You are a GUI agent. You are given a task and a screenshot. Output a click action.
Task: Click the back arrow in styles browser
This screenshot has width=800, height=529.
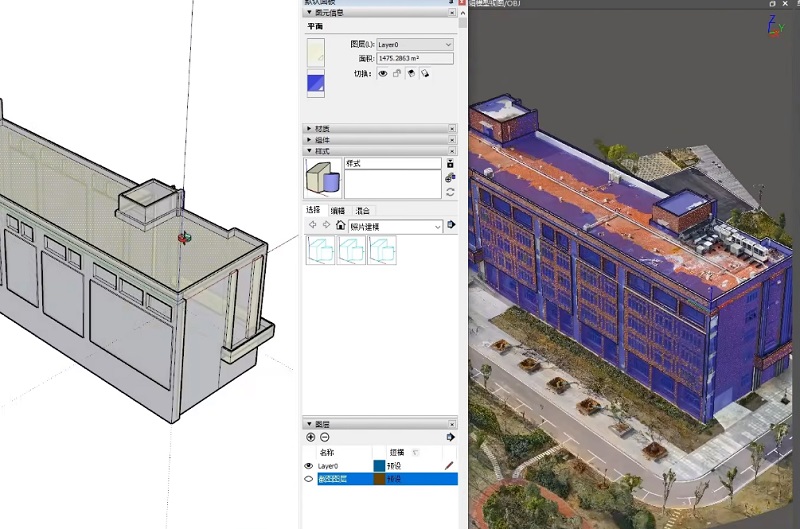[x=312, y=226]
